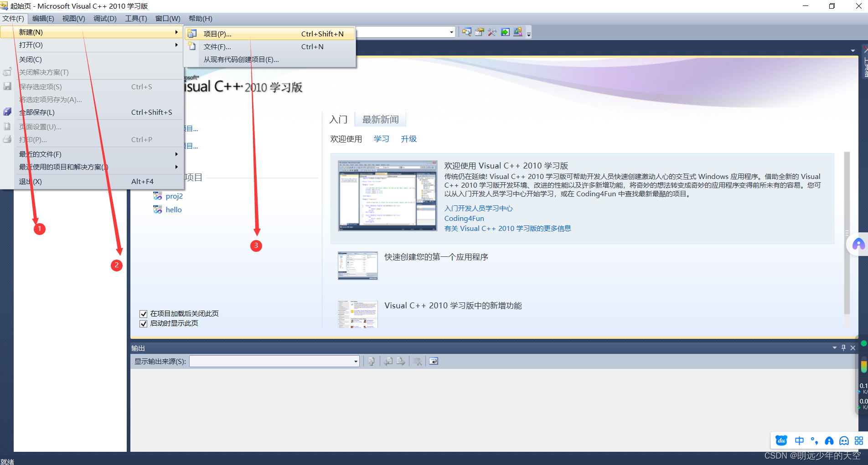Open the 工具(T) menu
This screenshot has width=868, height=465.
click(136, 18)
